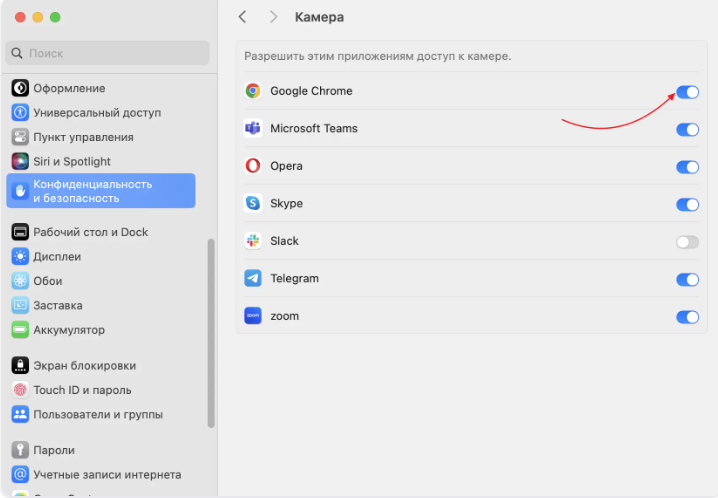
Task: Select Touch ID и пароль section
Action: click(82, 390)
